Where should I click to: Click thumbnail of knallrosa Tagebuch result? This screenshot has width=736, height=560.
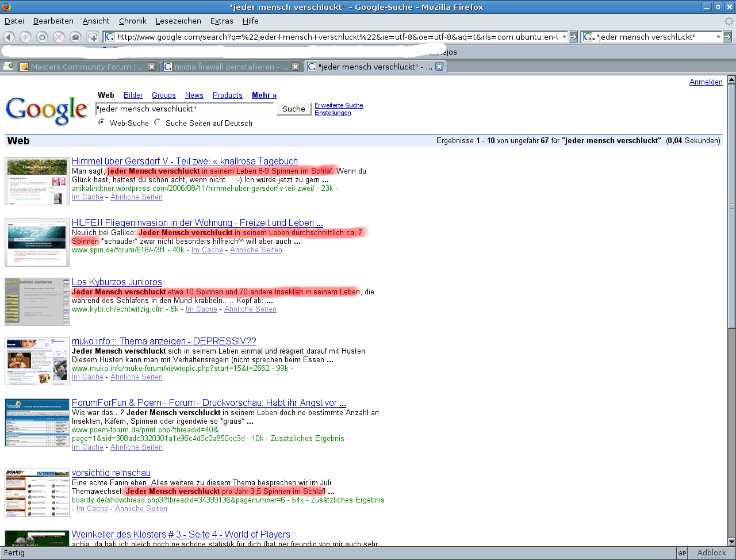coord(37,181)
